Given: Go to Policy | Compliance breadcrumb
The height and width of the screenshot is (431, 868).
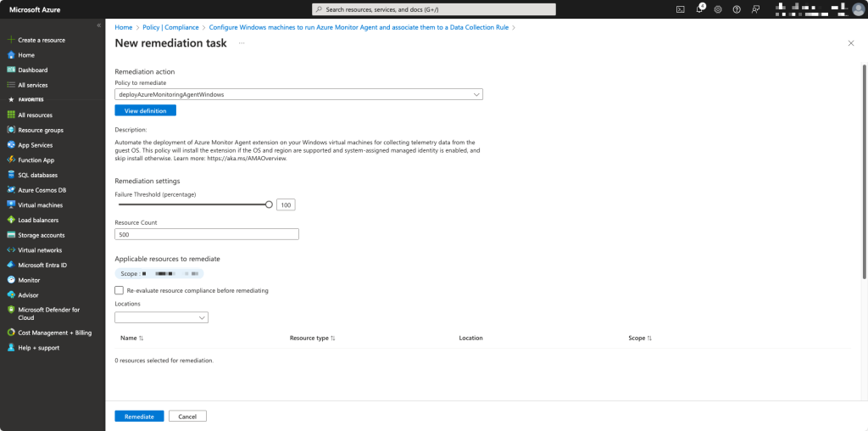Looking at the screenshot, I should (170, 27).
